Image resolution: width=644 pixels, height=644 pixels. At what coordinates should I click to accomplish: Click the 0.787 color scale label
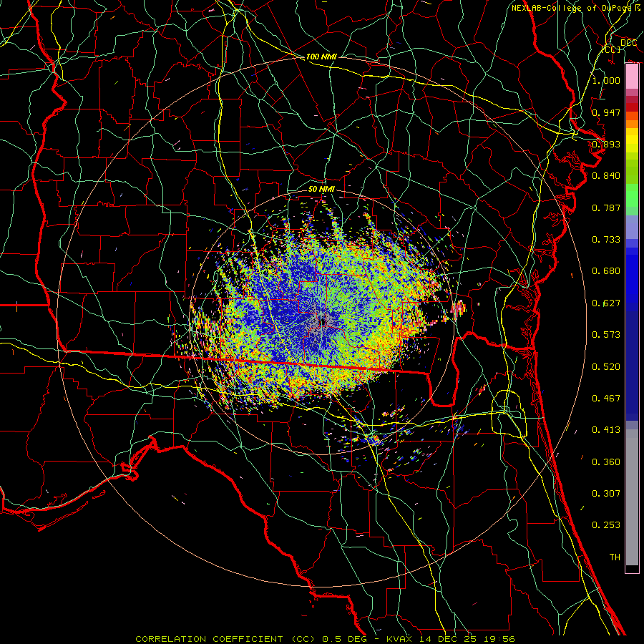[606, 208]
